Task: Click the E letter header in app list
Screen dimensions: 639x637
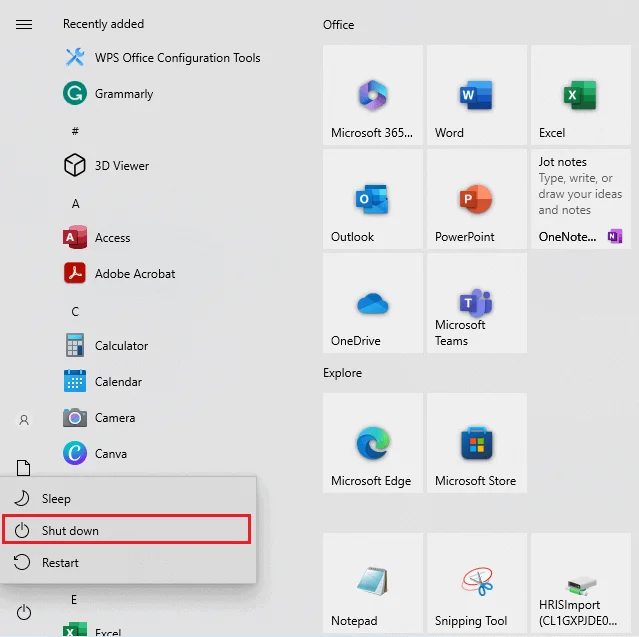Action: [74, 600]
